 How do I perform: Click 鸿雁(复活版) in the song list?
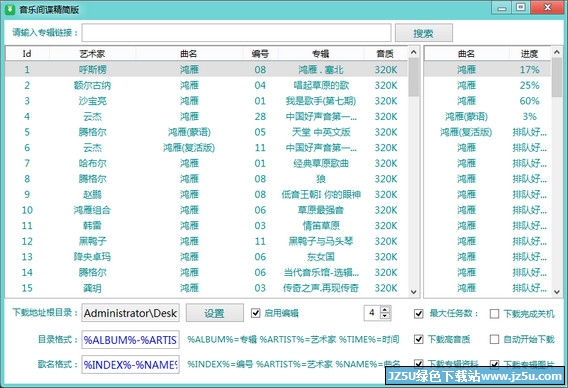click(x=189, y=147)
